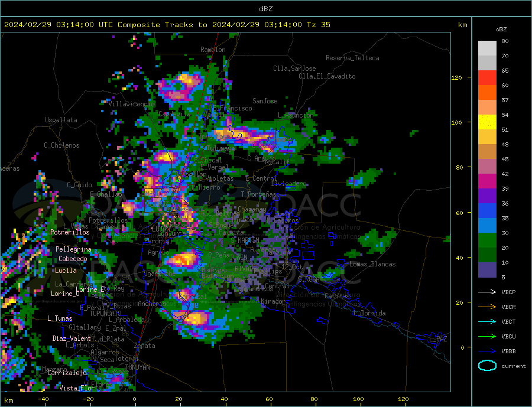Select the red 65 dBZ color swatch
Viewport: 532px width, 407px height.
pos(487,77)
